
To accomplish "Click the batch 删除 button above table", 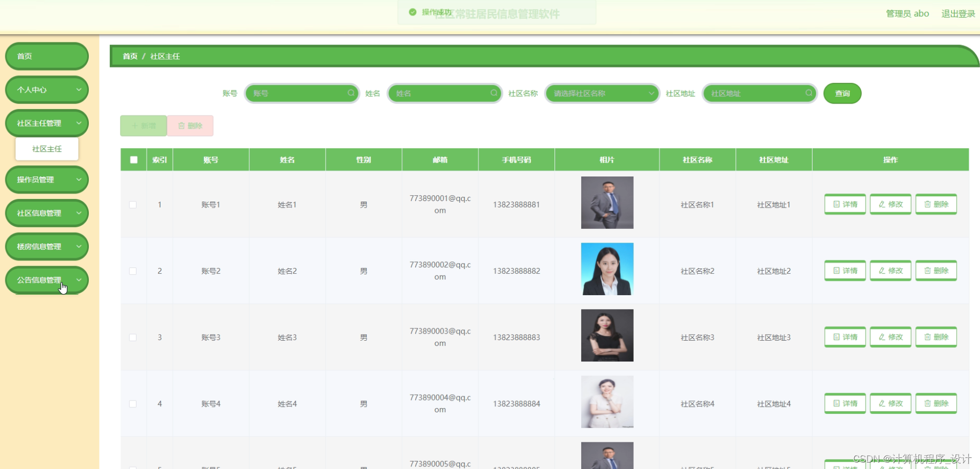I will [190, 126].
